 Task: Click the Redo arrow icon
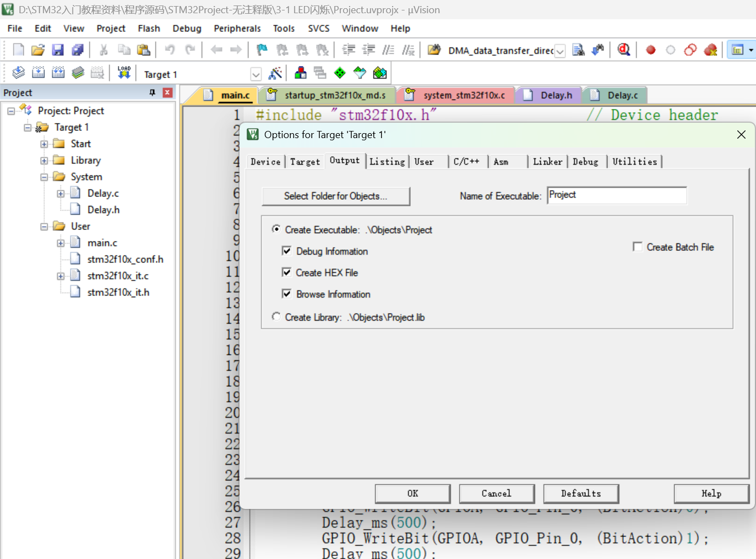(x=190, y=50)
